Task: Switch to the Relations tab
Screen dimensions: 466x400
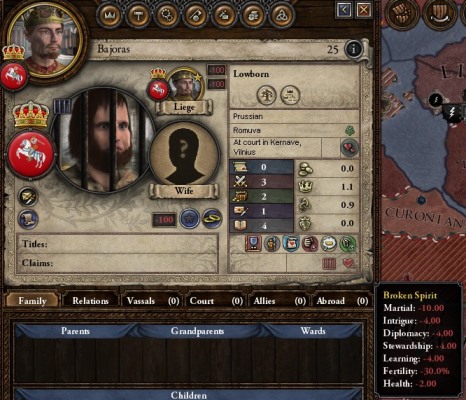Action: [x=90, y=301]
